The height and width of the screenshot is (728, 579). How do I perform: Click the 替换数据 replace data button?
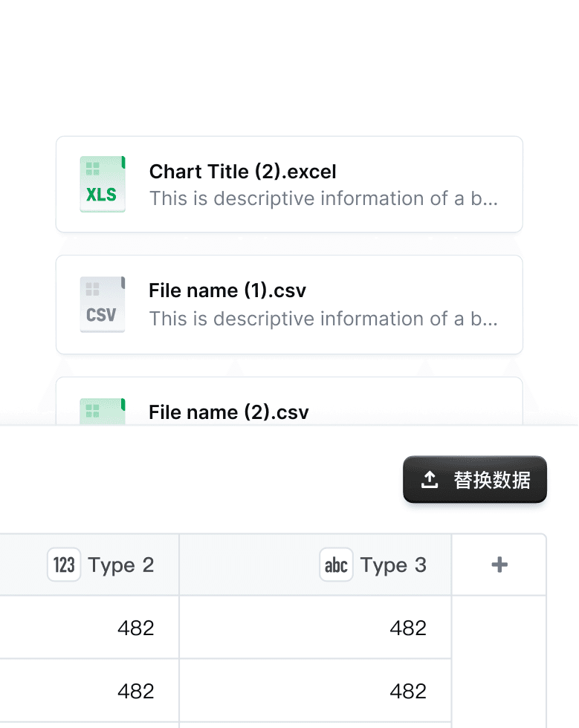[x=474, y=479]
